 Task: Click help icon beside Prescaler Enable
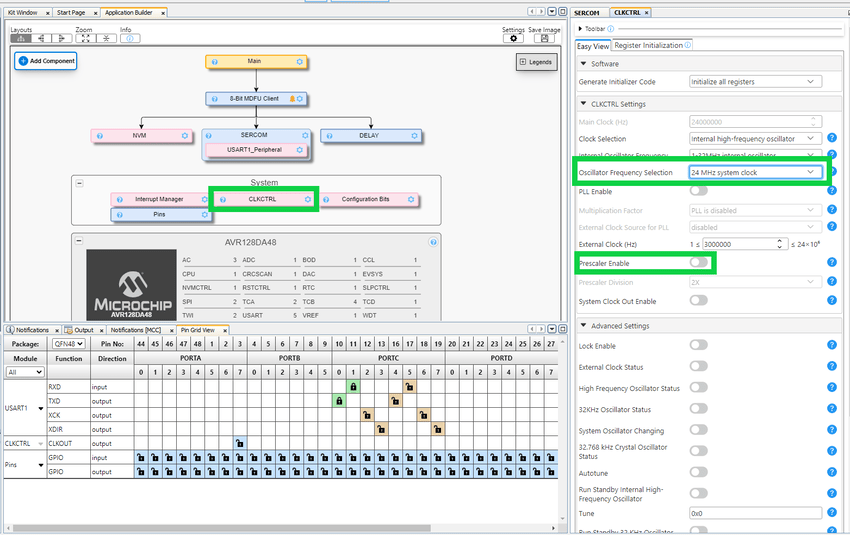pyautogui.click(x=832, y=263)
